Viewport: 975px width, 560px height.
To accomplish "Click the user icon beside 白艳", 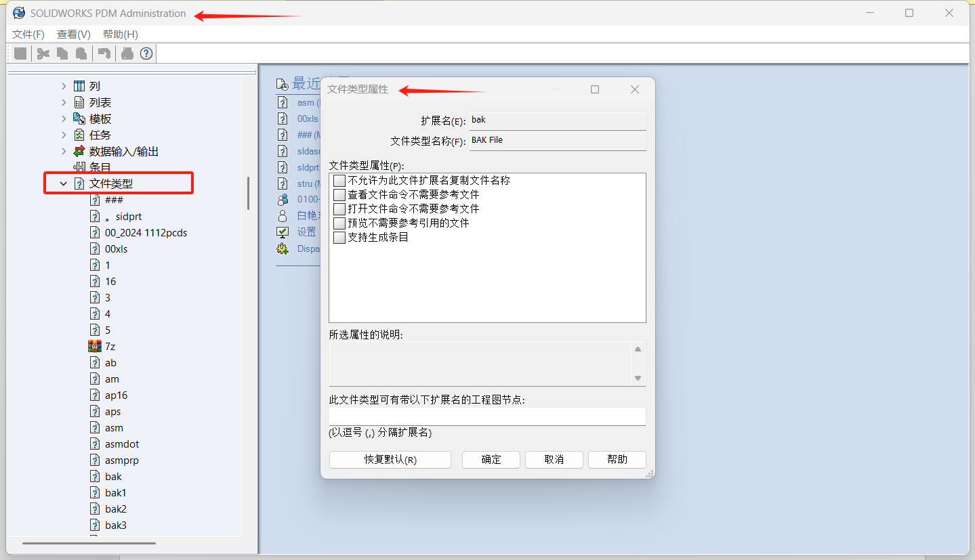I will pos(283,216).
